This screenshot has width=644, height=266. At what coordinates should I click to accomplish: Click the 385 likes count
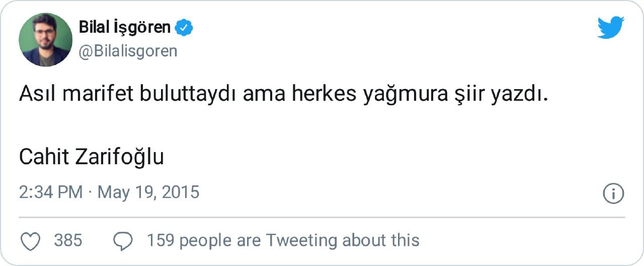coord(68,240)
